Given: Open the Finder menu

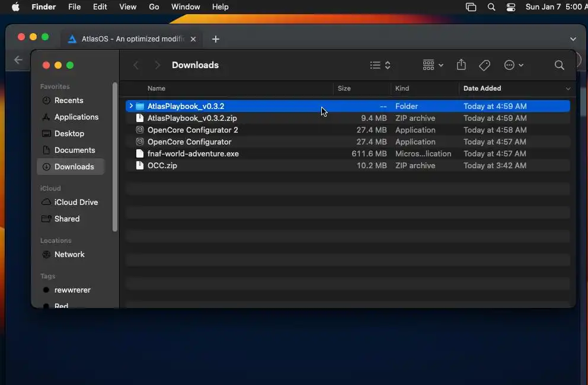Looking at the screenshot, I should point(43,7).
